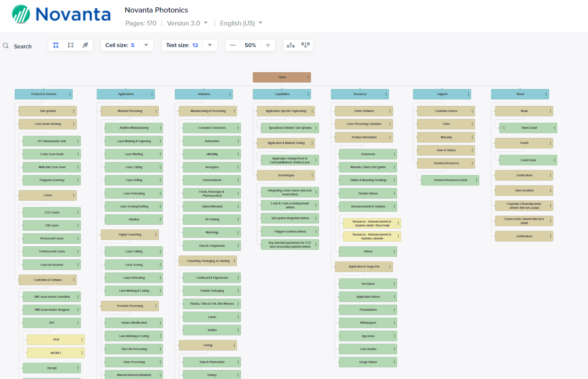
Task: Open HSSI node's three-dot menu
Action: coord(82,340)
